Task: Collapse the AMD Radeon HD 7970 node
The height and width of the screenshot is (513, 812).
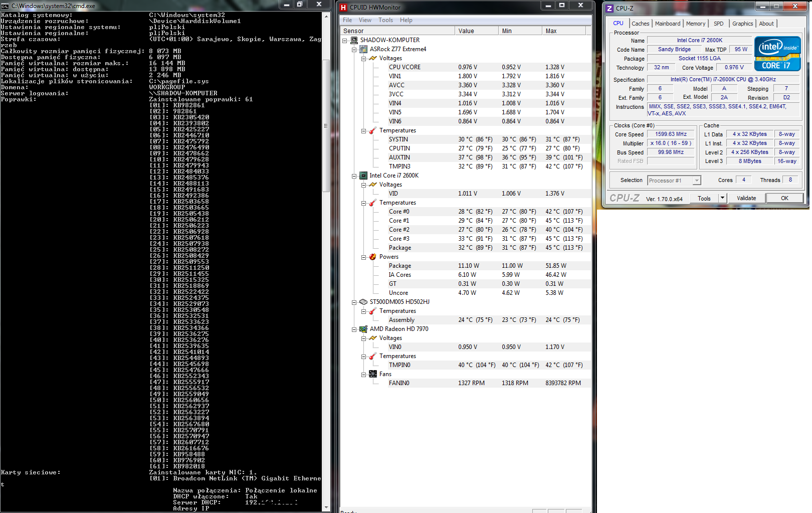Action: [x=354, y=329]
